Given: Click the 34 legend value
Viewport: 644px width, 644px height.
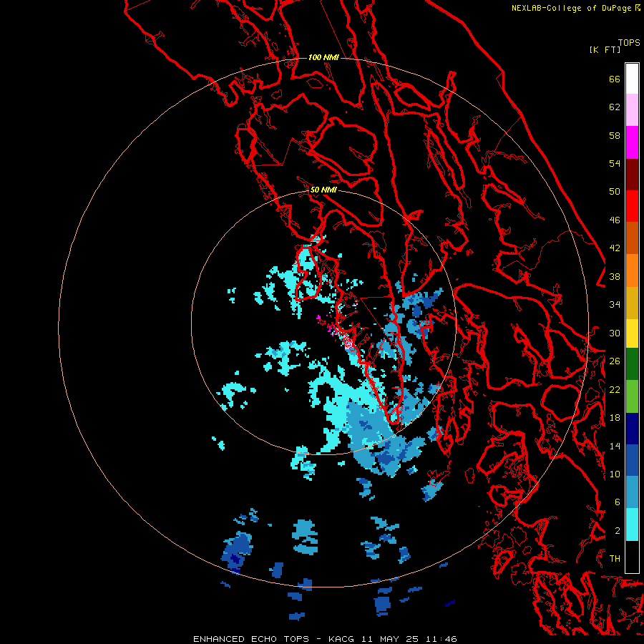Looking at the screenshot, I should (615, 305).
